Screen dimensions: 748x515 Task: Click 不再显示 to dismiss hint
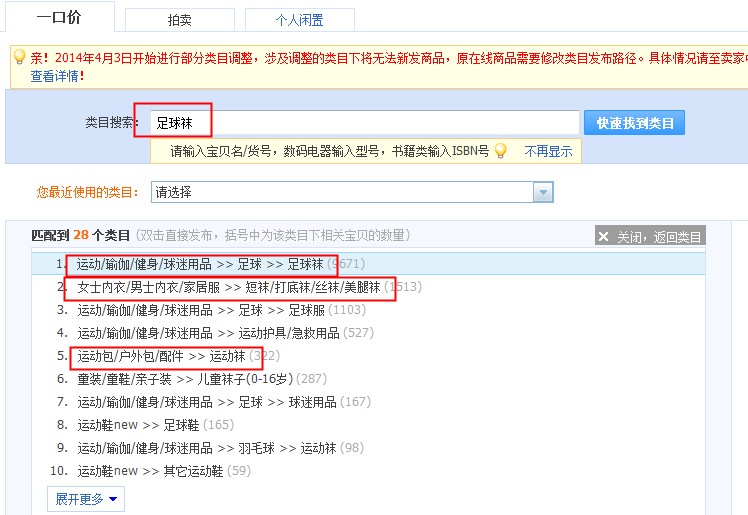pos(548,152)
